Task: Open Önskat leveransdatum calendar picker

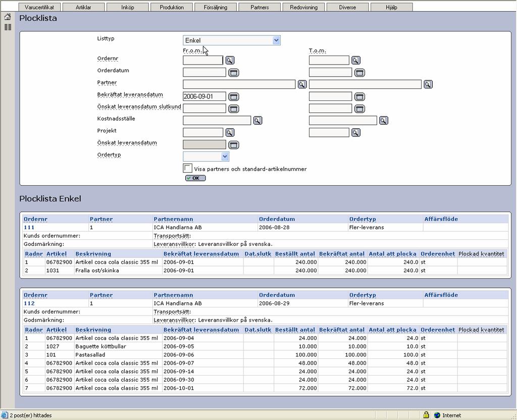Action: (233, 145)
